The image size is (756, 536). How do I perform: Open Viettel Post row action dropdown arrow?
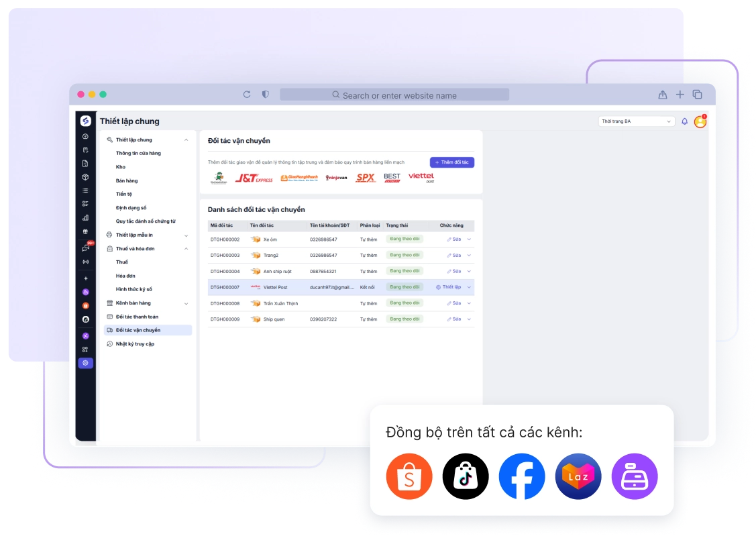(469, 287)
